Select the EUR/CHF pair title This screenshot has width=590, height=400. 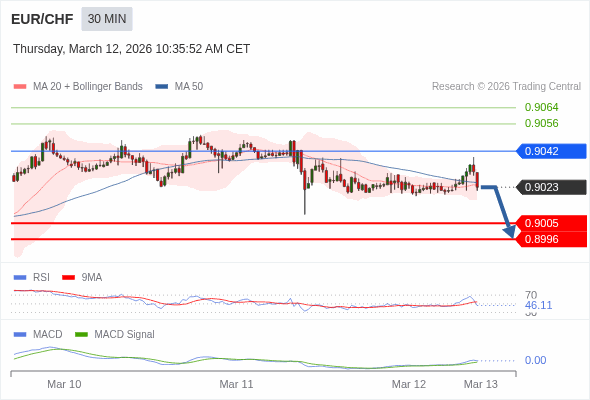[x=42, y=19]
